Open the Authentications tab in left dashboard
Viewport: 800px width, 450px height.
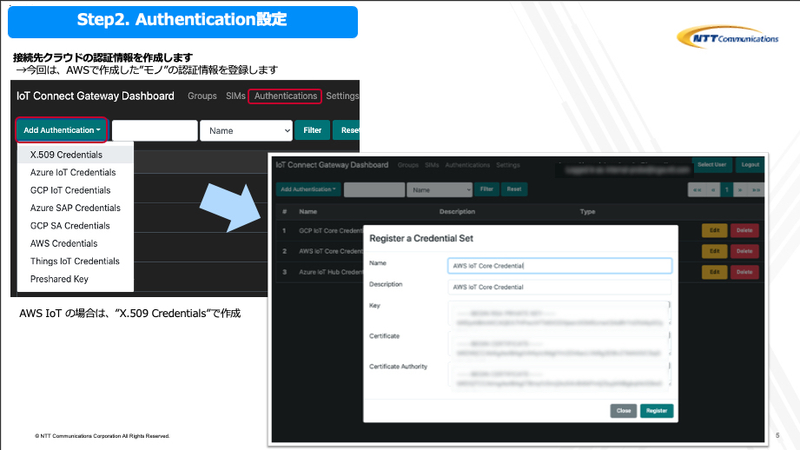point(285,96)
